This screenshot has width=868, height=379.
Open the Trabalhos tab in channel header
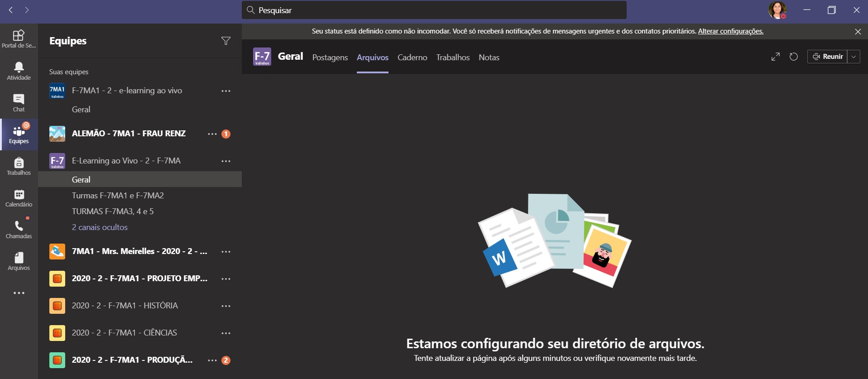point(453,58)
